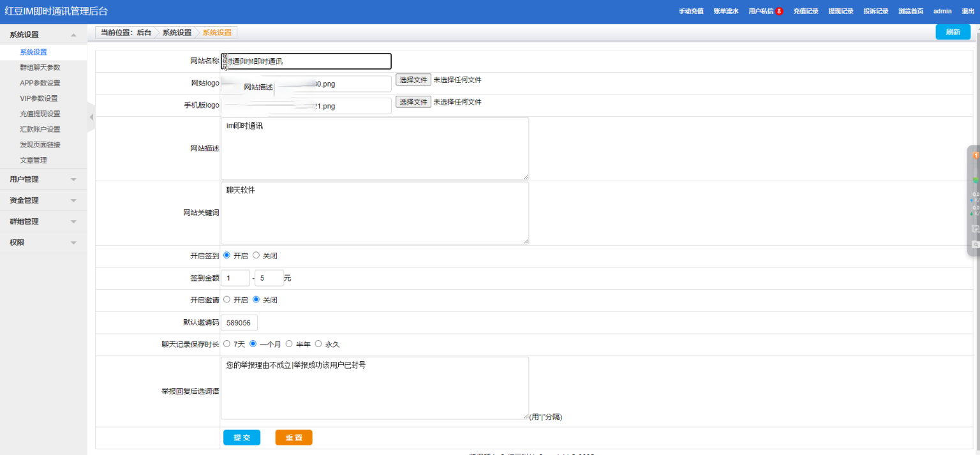Open 群组聊天参数 in the sidebar
Image resolution: width=980 pixels, height=455 pixels.
click(x=40, y=68)
